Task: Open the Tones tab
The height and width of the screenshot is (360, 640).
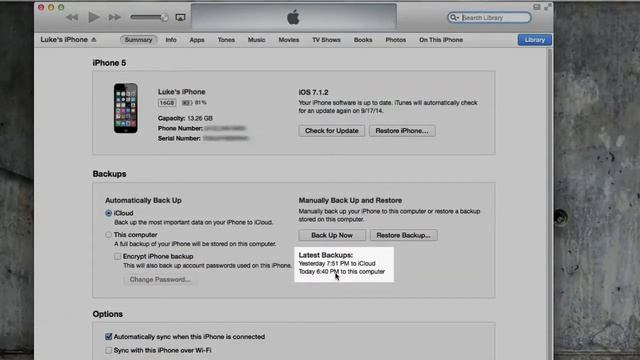Action: pyautogui.click(x=226, y=40)
